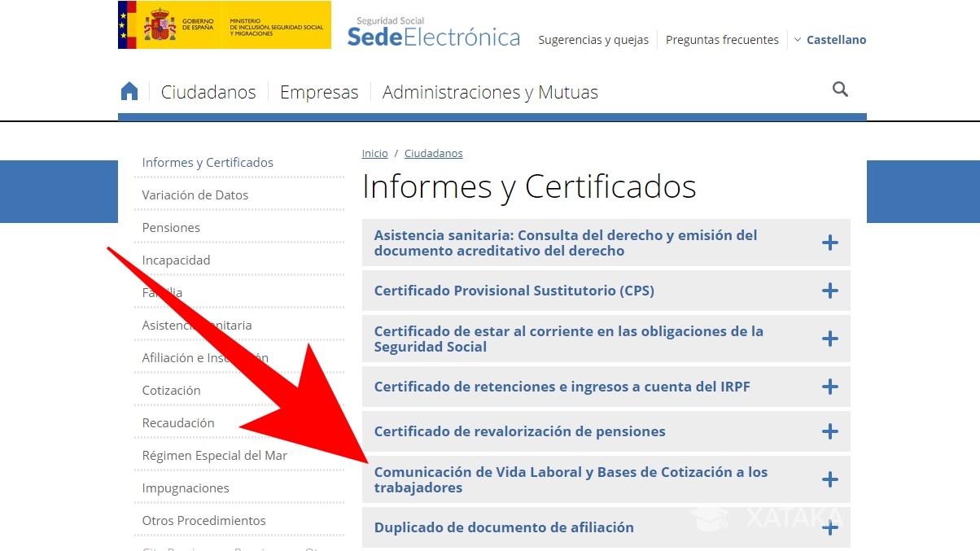Click the Sugerencias y quejas link
980x551 pixels.
[x=593, y=40]
